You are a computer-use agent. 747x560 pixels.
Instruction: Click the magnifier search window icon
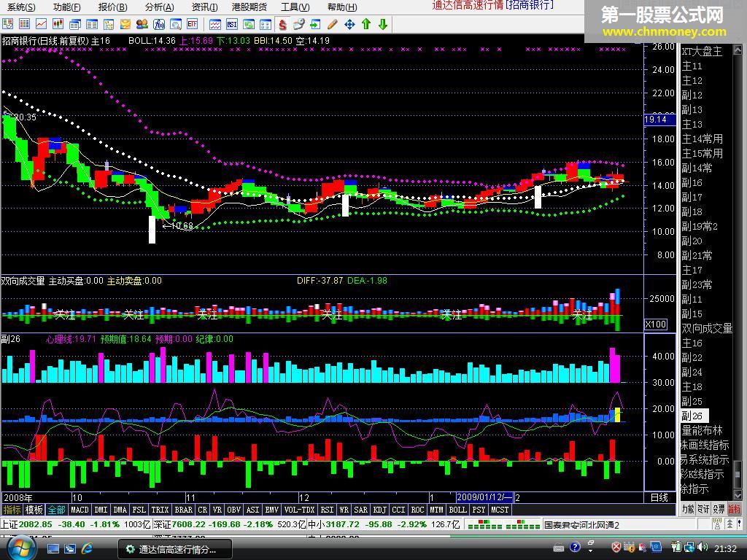(x=176, y=24)
